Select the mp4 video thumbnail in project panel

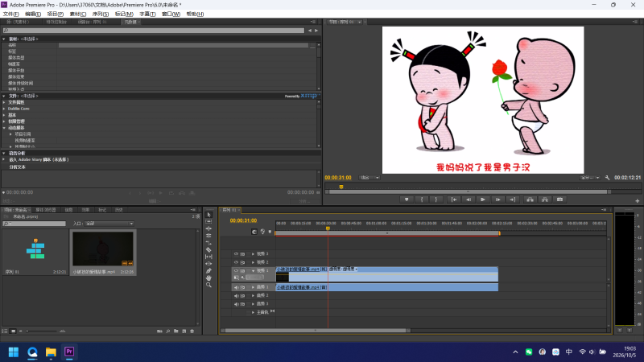pos(103,249)
